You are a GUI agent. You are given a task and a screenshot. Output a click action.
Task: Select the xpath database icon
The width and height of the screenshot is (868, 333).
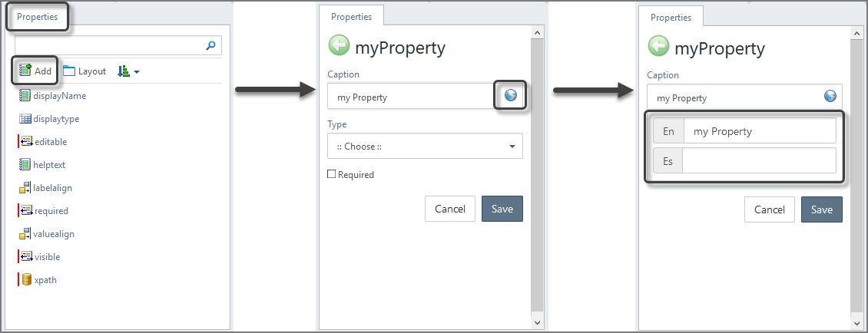pyautogui.click(x=26, y=280)
